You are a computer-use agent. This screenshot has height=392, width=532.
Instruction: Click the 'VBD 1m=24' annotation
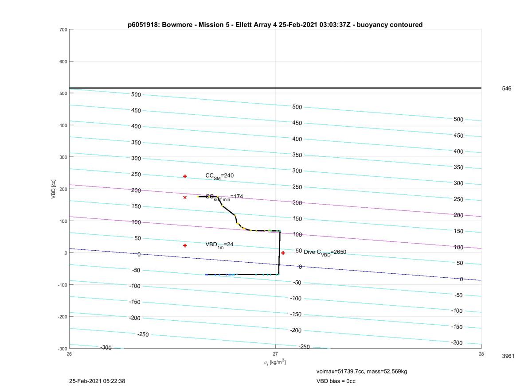click(219, 245)
